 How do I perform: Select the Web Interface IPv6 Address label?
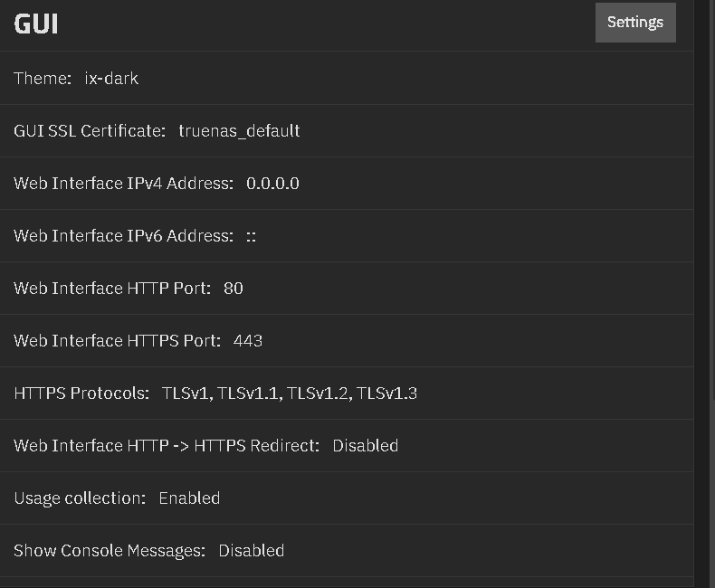pos(123,236)
